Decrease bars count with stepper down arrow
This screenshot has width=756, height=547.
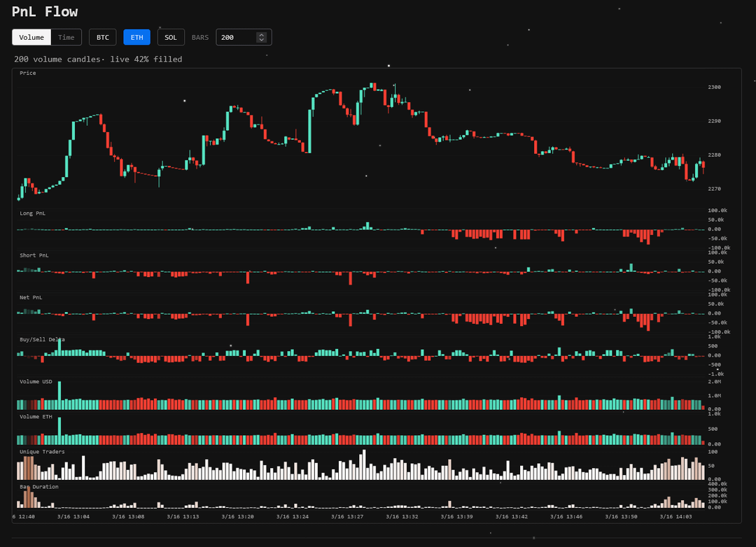pyautogui.click(x=262, y=40)
